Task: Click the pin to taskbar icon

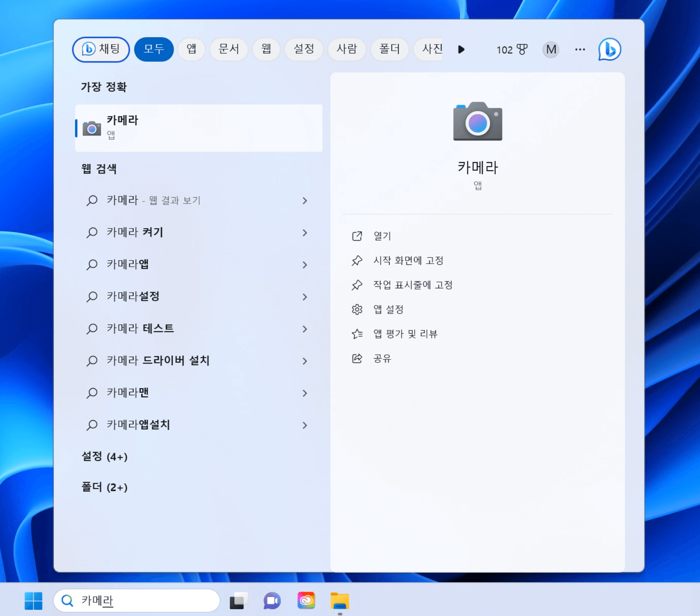Action: click(x=357, y=285)
